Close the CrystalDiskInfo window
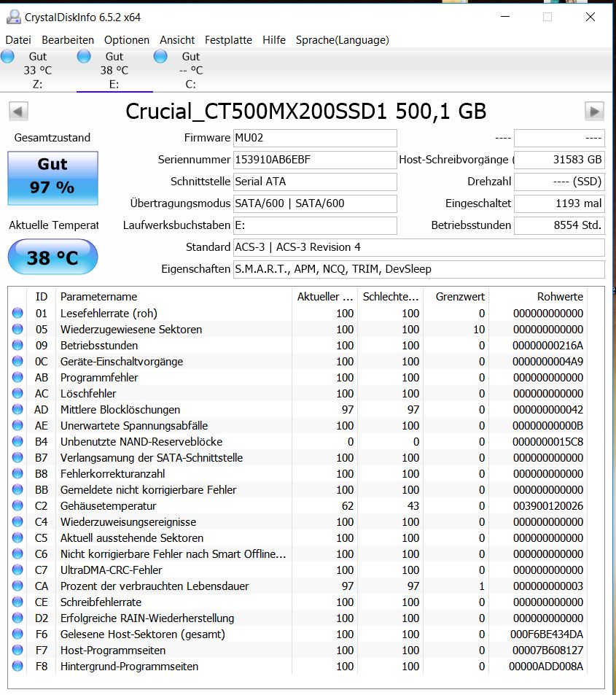The height and width of the screenshot is (695, 616). [x=590, y=17]
